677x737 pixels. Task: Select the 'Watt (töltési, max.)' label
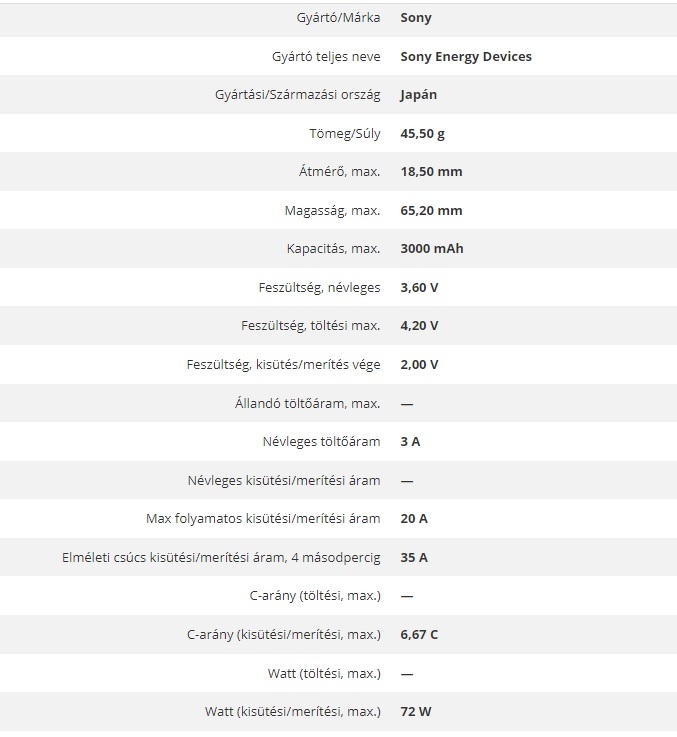324,673
